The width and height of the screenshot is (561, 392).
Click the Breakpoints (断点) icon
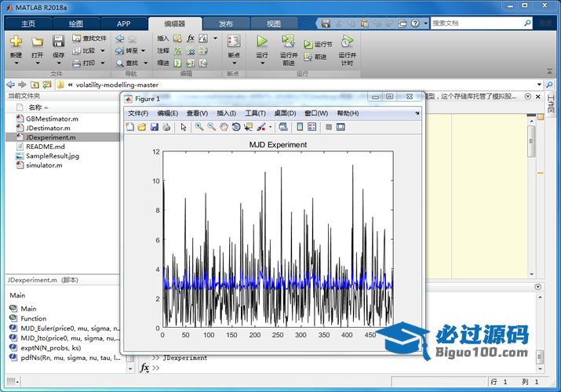[234, 41]
